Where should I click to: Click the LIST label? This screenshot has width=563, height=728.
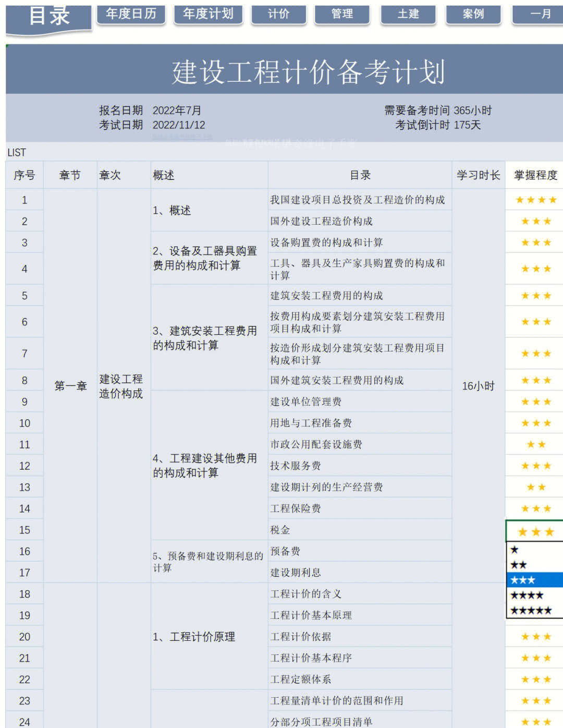pos(17,153)
